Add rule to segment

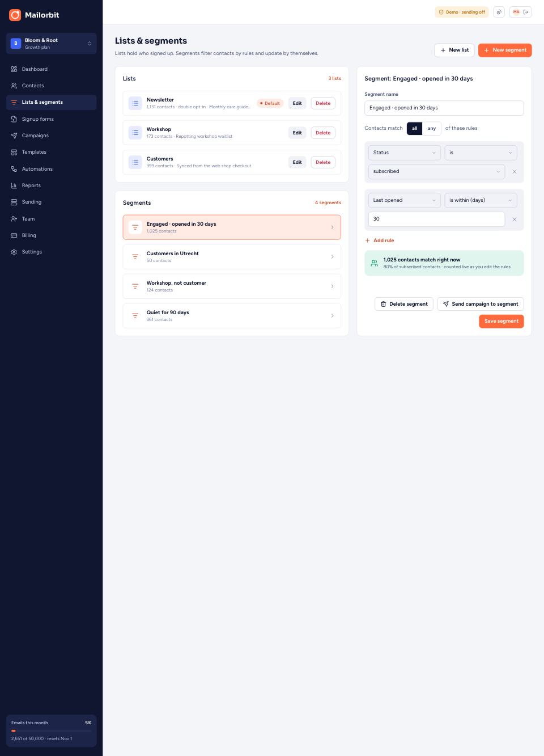(380, 240)
